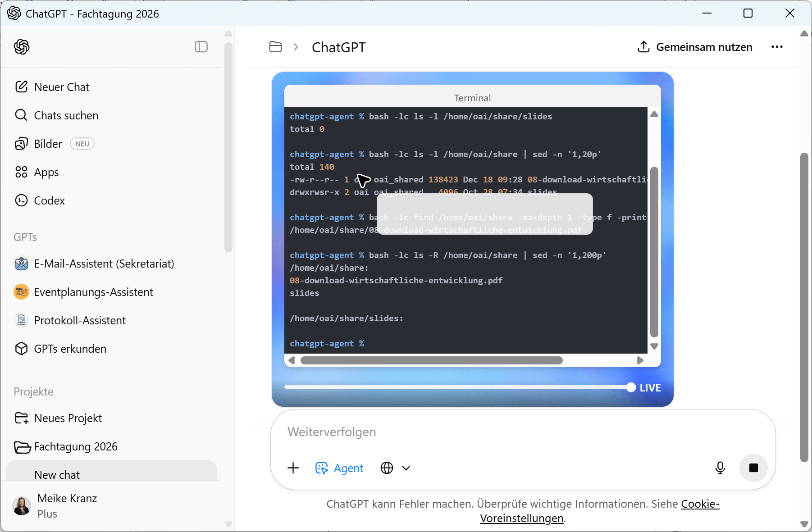Stop the agent with the stop button

point(753,468)
